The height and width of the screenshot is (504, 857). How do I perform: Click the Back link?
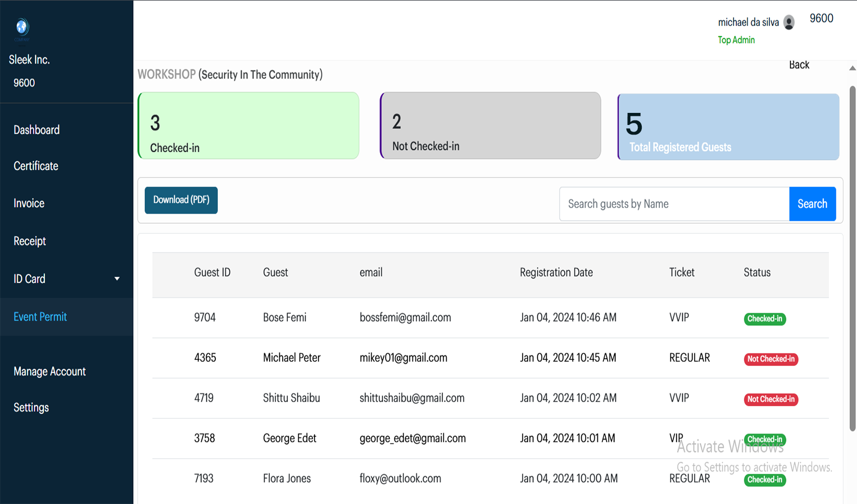point(799,65)
